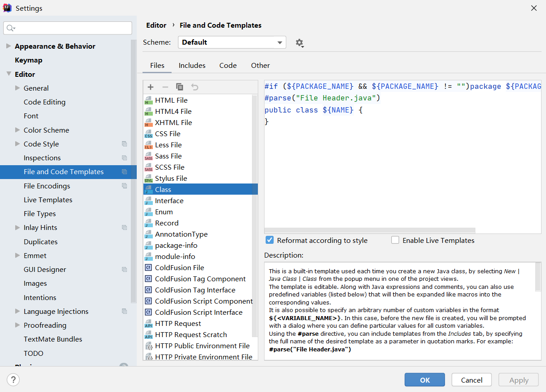Click the Reset to default undo icon
The height and width of the screenshot is (392, 546).
click(x=194, y=87)
